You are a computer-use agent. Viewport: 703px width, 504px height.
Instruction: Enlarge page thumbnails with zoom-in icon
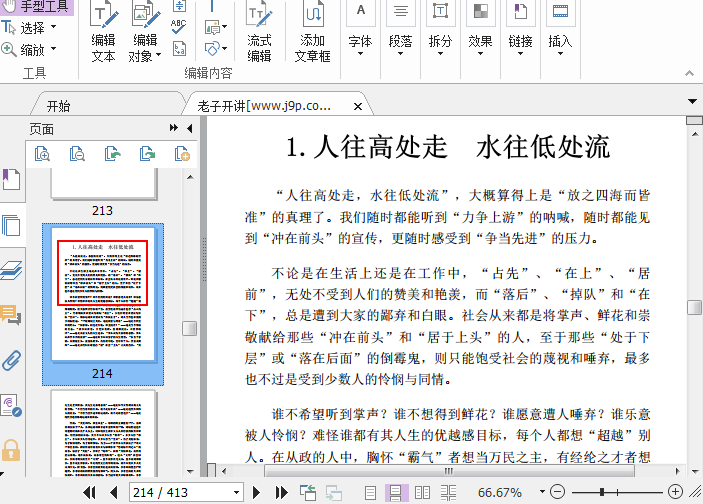coord(43,153)
